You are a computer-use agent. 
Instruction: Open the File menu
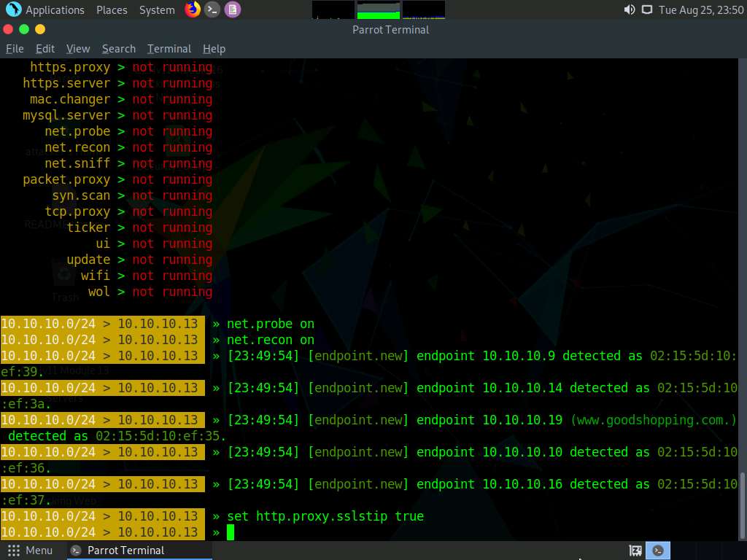point(15,49)
